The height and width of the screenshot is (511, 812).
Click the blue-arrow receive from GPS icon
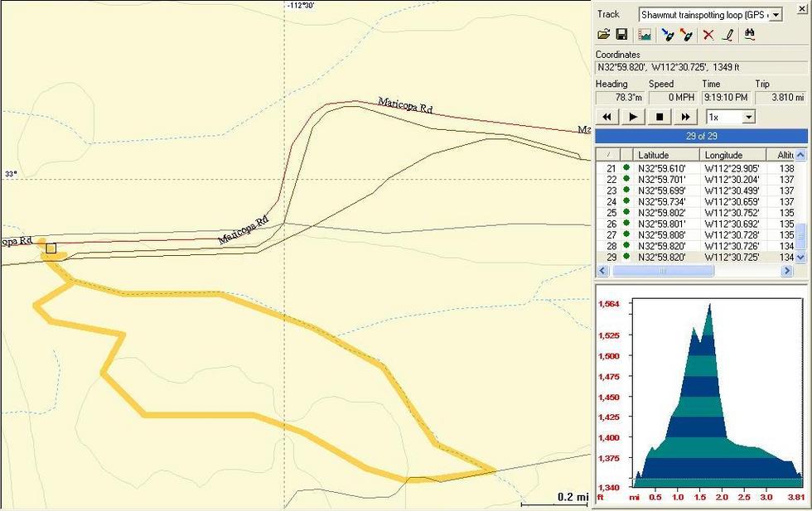pyautogui.click(x=668, y=35)
